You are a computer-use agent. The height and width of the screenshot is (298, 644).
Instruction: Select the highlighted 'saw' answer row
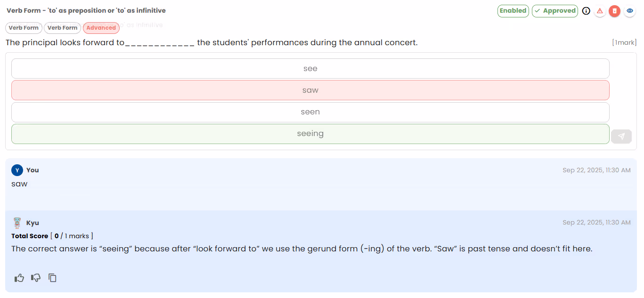[x=310, y=90]
